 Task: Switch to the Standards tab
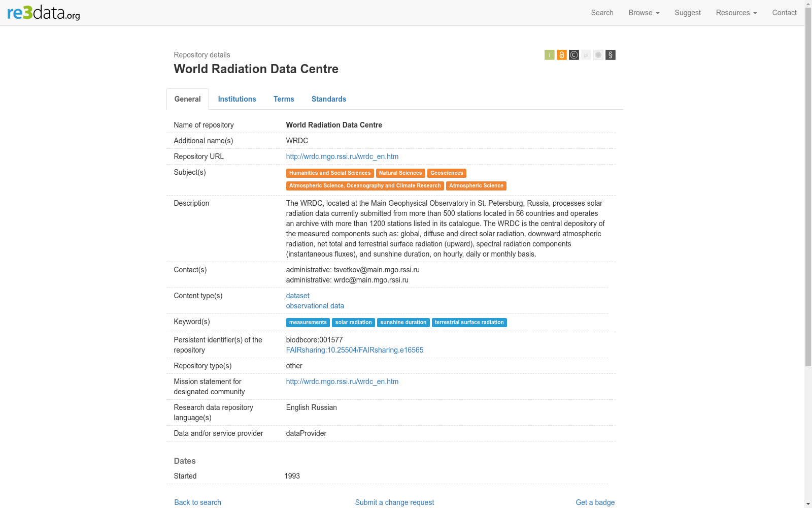pyautogui.click(x=329, y=99)
